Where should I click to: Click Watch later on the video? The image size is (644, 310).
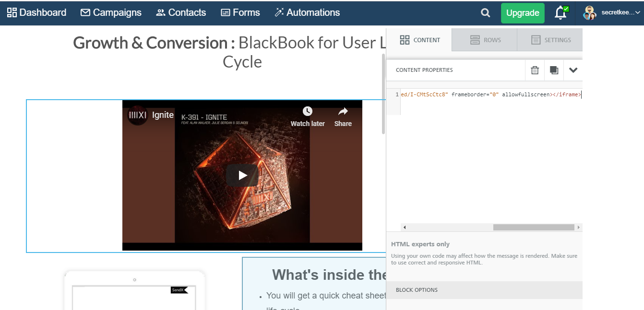pyautogui.click(x=308, y=117)
